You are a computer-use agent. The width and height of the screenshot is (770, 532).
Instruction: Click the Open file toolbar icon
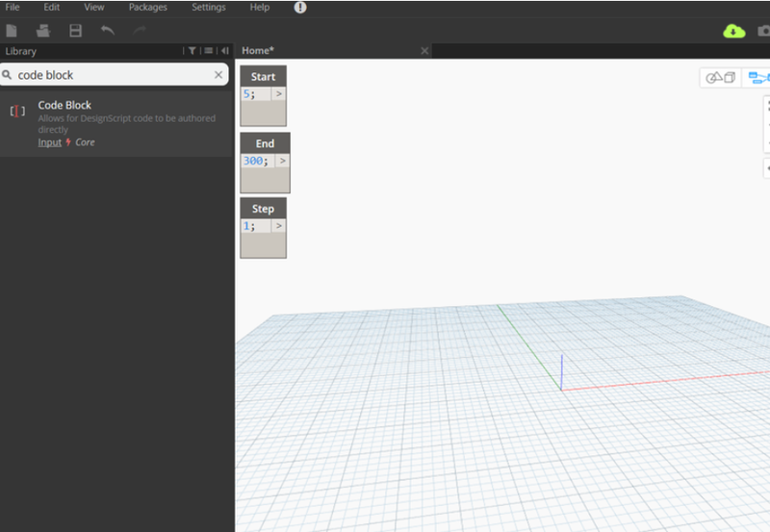pos(43,31)
